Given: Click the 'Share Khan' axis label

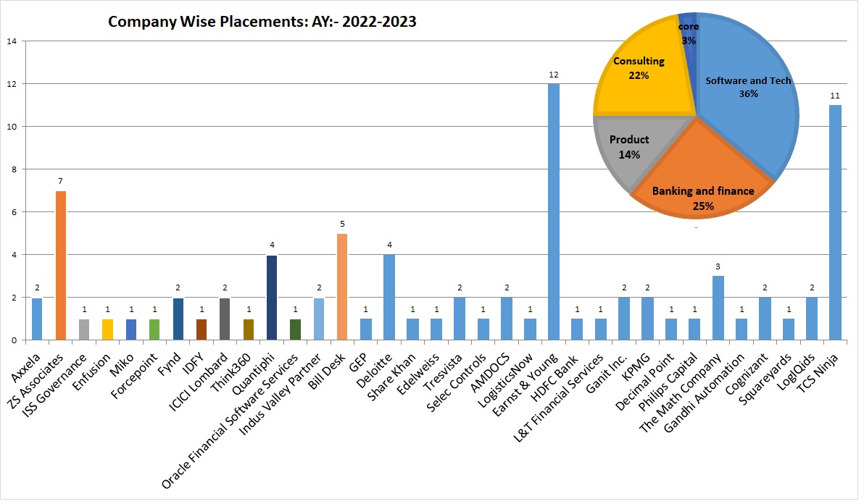Looking at the screenshot, I should click(x=392, y=377).
